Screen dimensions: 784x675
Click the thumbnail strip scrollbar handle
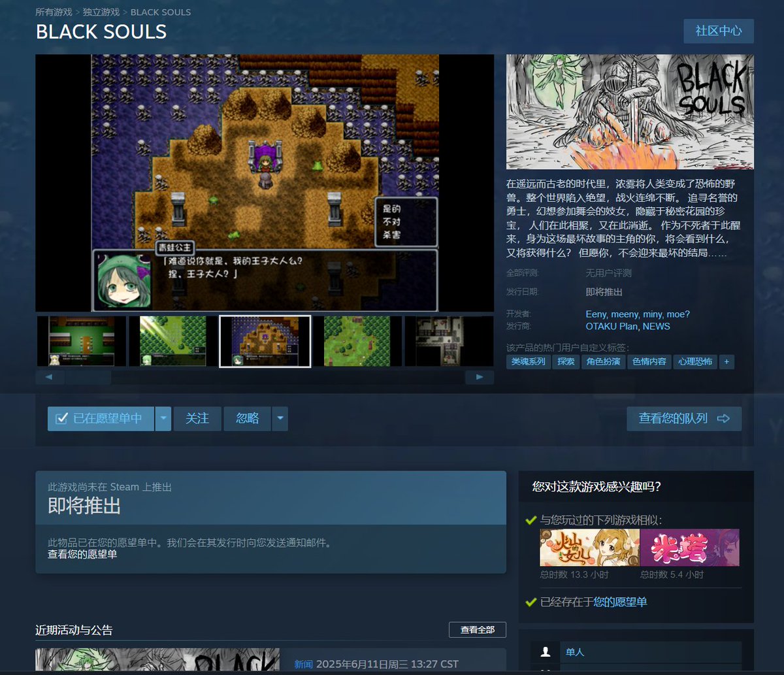pyautogui.click(x=88, y=377)
